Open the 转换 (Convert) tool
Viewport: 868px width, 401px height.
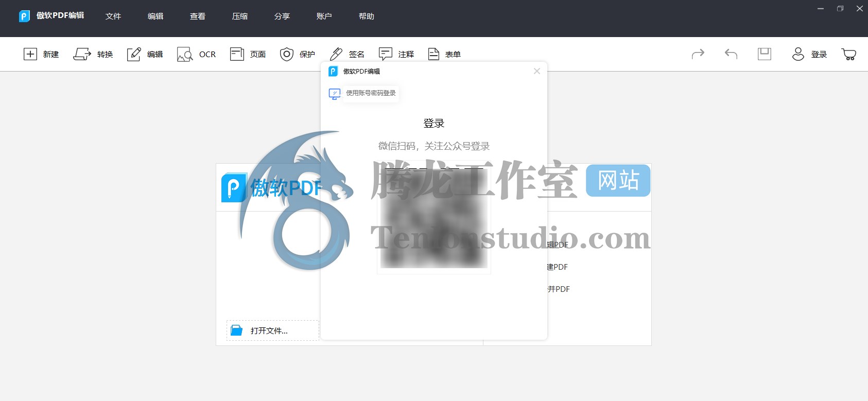click(82, 54)
